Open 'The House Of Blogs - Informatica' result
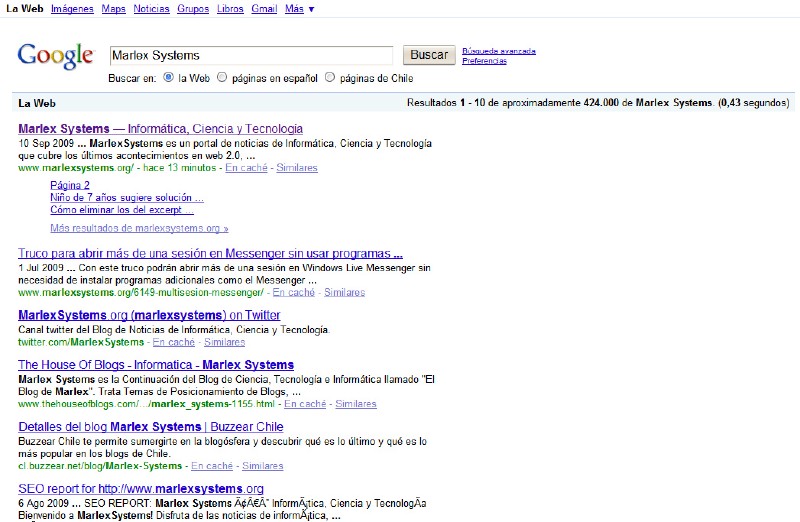800x522 pixels. click(156, 365)
